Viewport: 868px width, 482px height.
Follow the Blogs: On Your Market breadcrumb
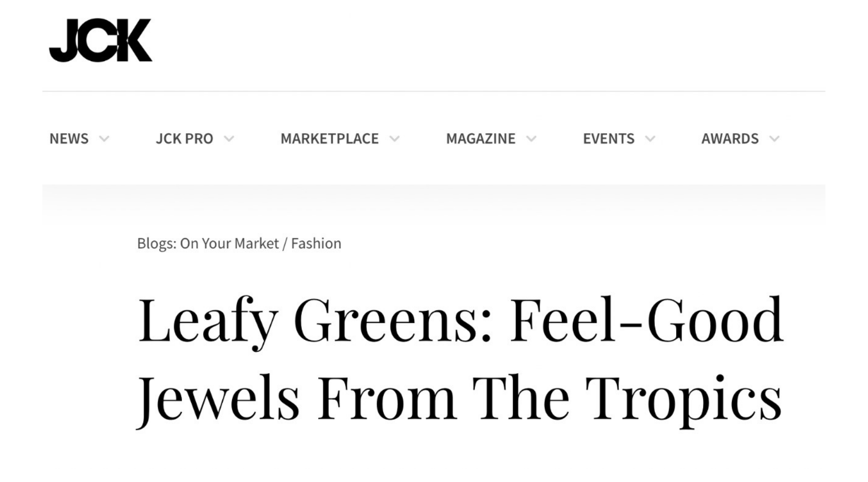(x=208, y=243)
